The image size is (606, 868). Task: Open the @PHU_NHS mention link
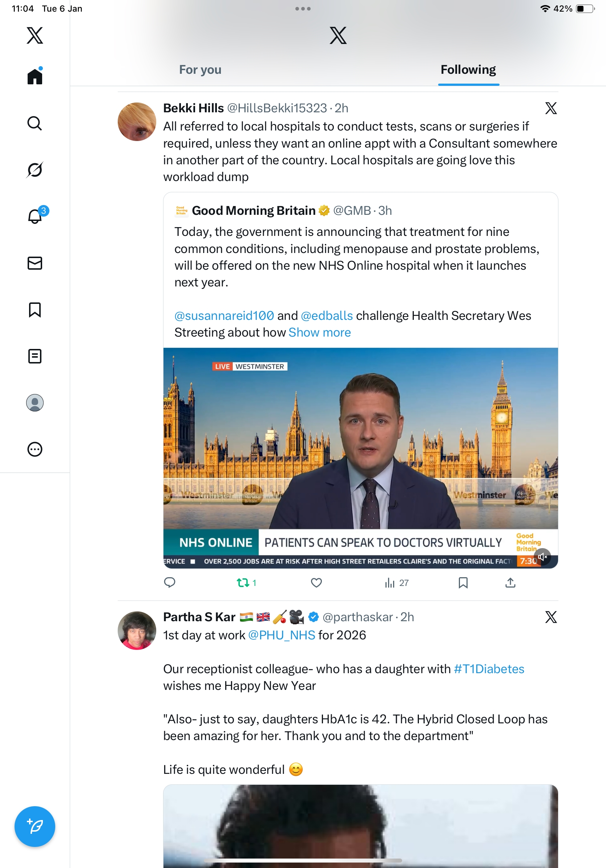point(282,635)
